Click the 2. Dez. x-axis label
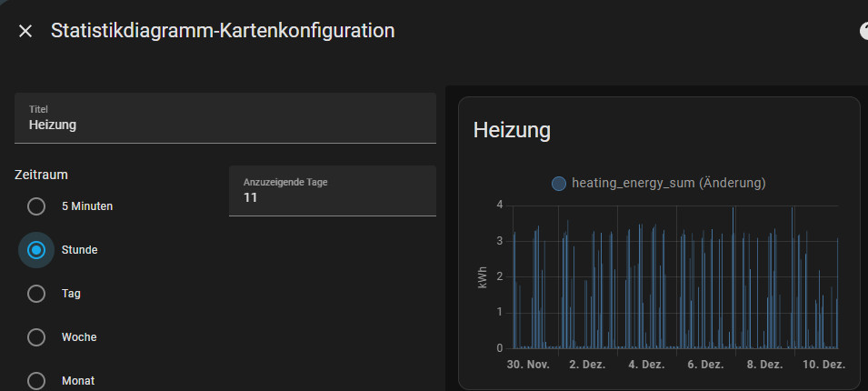Viewport: 868px width, 391px height. click(x=586, y=364)
